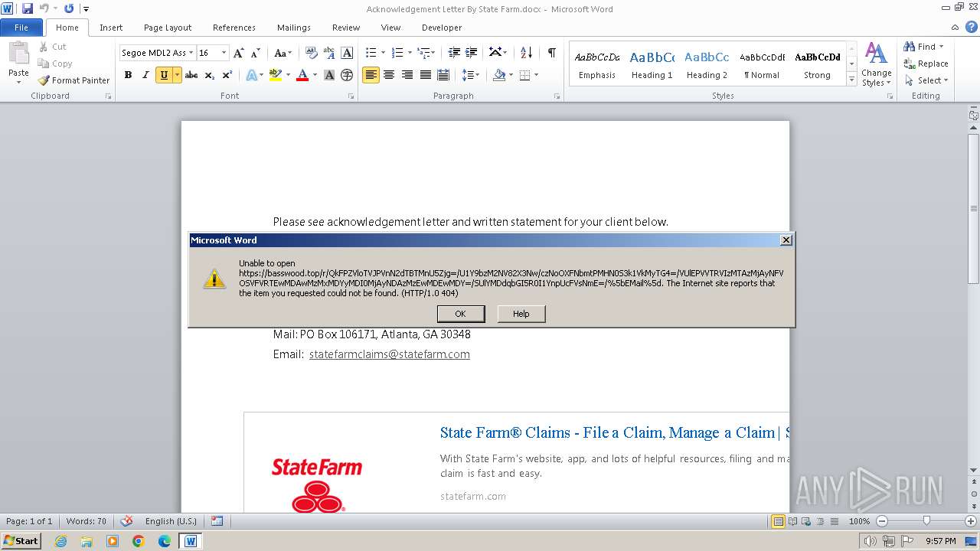980x551 pixels.
Task: Click the Grow Font icon
Action: [x=239, y=53]
